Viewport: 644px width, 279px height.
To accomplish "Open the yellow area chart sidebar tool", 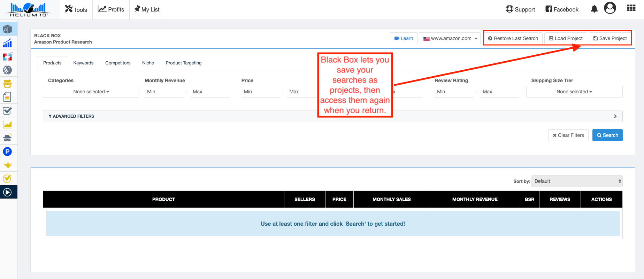I will coord(8,124).
